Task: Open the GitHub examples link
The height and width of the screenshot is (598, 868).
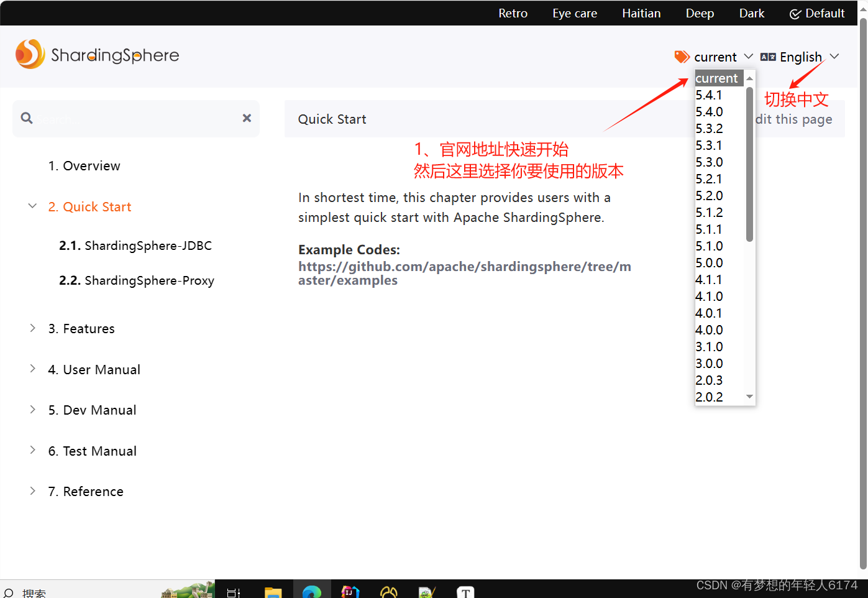Action: click(x=465, y=274)
